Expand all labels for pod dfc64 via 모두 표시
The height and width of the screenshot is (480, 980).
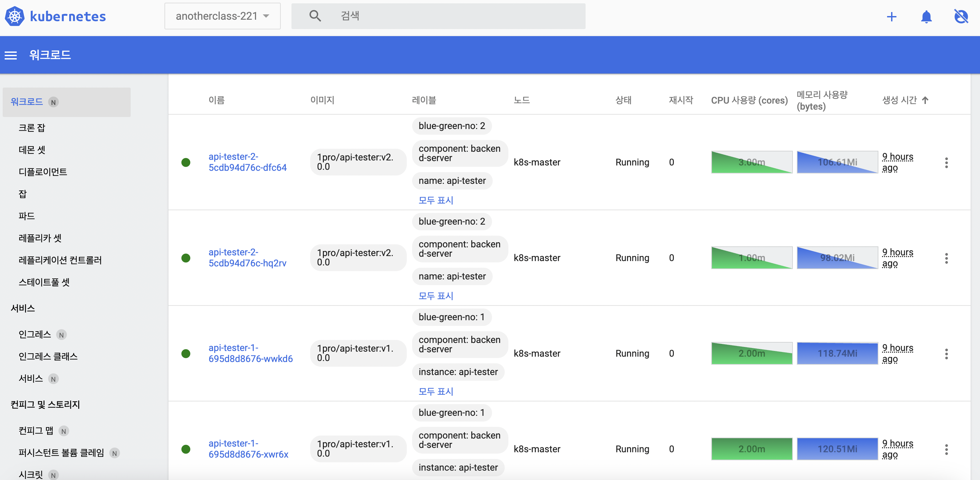[x=436, y=200]
